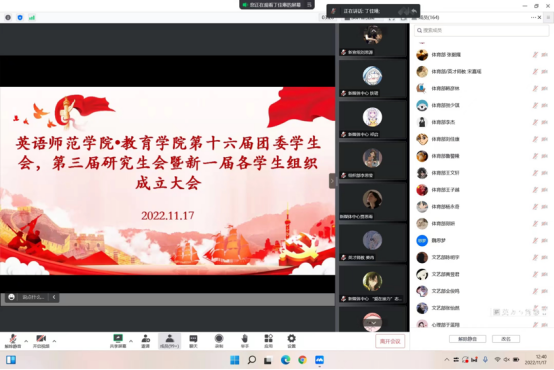Open Microsoft Edge from the taskbar
The width and height of the screenshot is (554, 370).
click(x=285, y=360)
